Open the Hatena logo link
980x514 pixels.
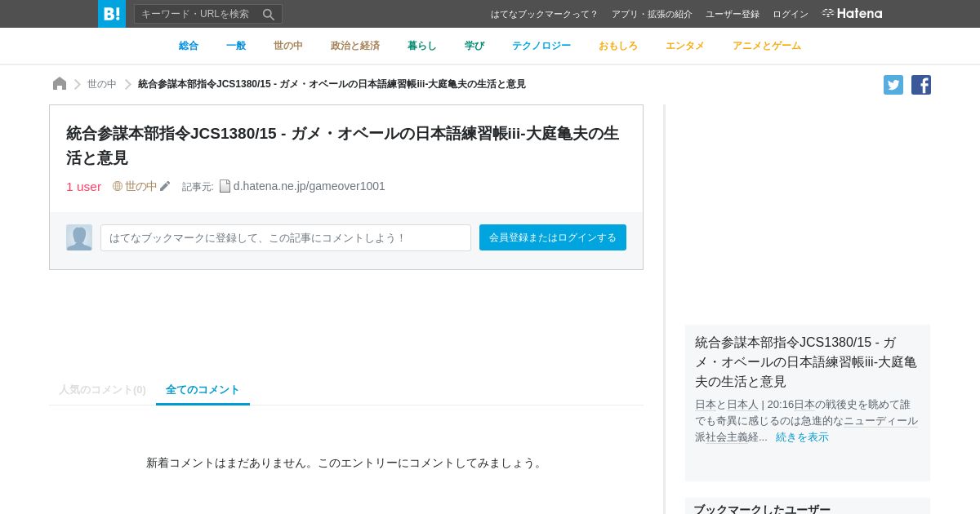[852, 13]
